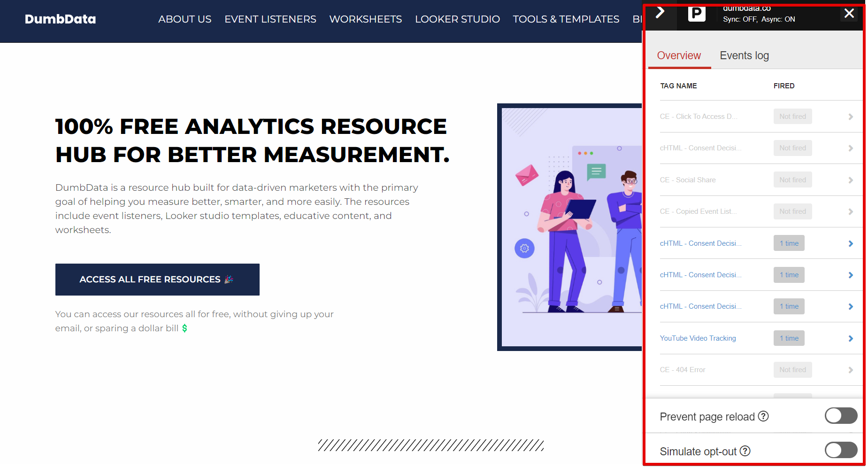Screen dimensions: 868x468
Task: Expand CE - Click To Access tag details
Action: click(x=850, y=117)
